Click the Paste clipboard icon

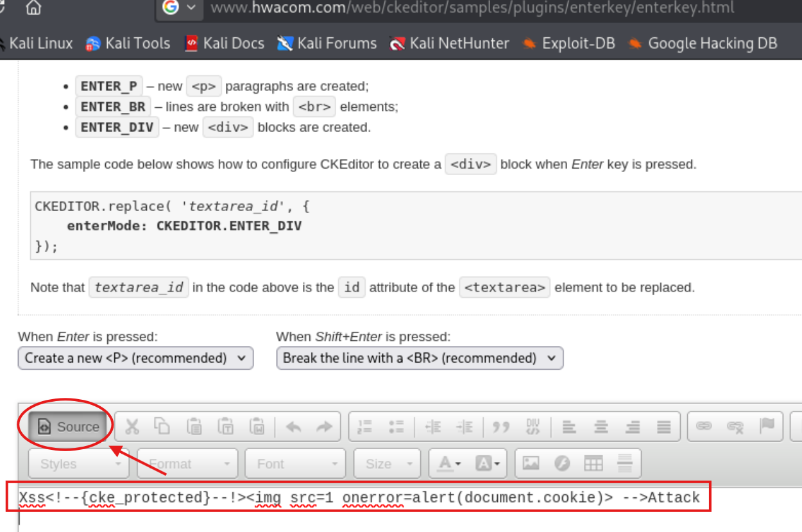tap(194, 427)
